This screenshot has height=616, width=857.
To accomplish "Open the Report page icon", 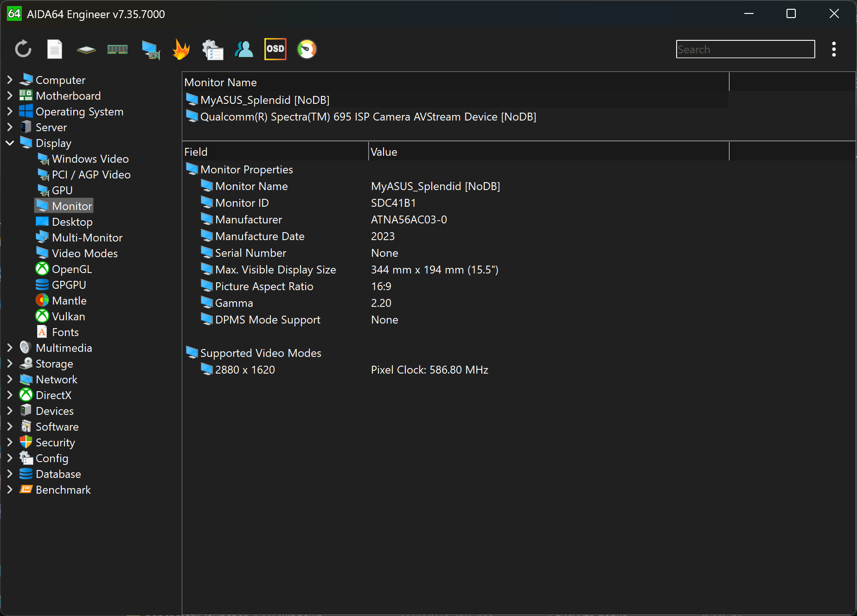I will [55, 49].
